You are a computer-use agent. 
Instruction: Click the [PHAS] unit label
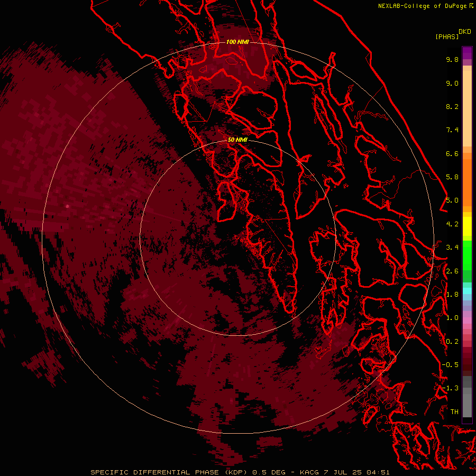(447, 36)
